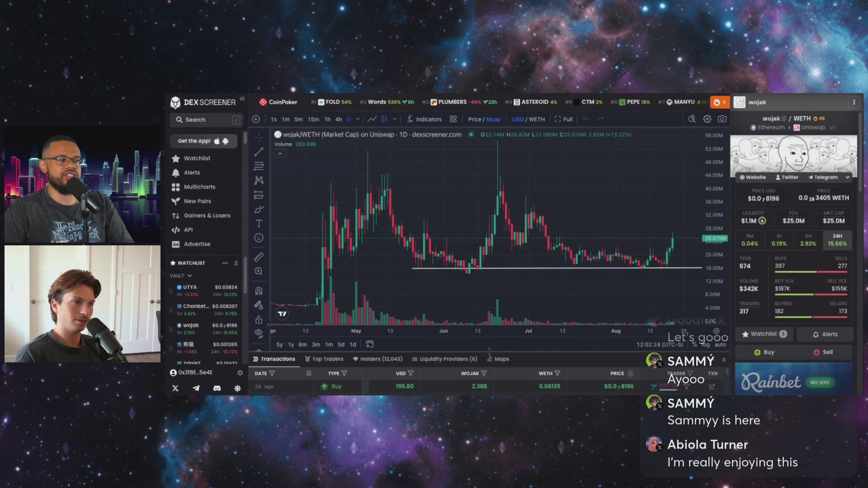Viewport: 868px width, 488px height.
Task: Select the Text tool in chart toolbar
Action: pos(259,224)
